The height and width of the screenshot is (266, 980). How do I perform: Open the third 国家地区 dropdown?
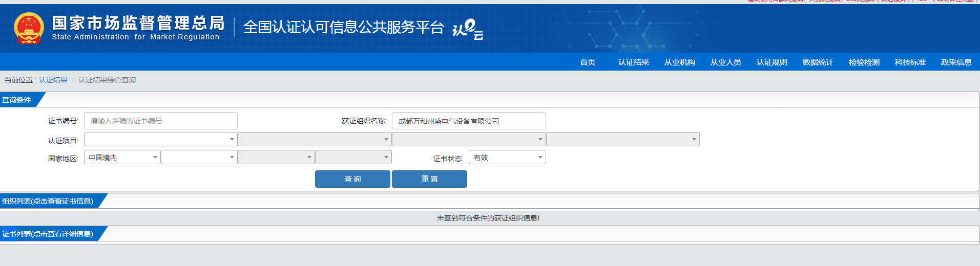click(276, 157)
